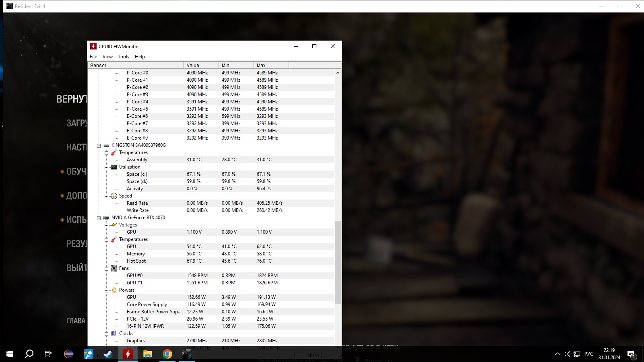
Task: Open Task View on the taskbar
Action: pos(48,354)
